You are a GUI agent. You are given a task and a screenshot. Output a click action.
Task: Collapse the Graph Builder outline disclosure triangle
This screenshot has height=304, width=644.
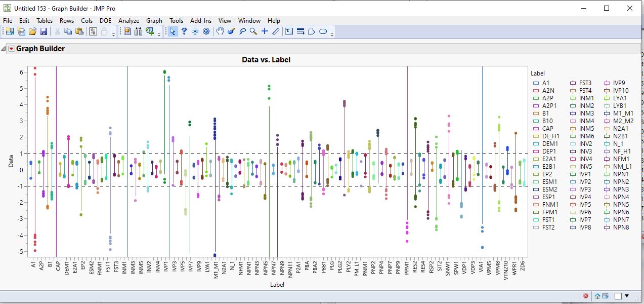pyautogui.click(x=4, y=49)
